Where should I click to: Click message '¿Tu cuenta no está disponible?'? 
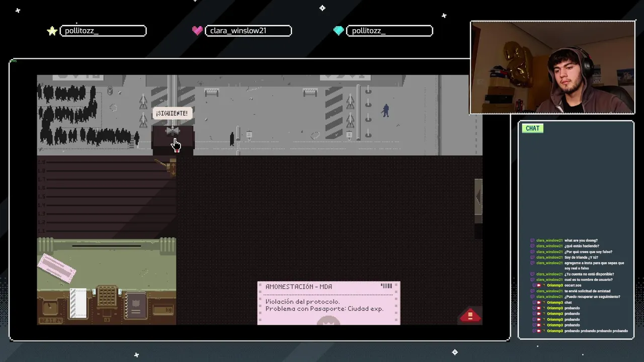[589, 274]
